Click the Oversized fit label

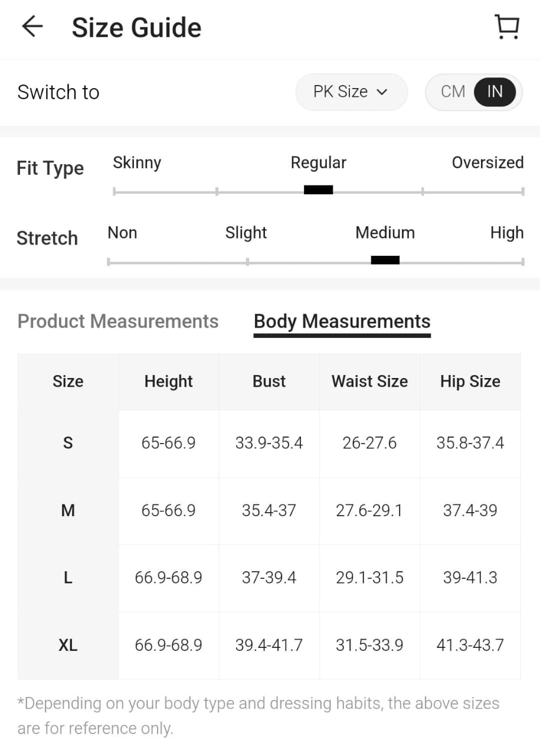[487, 162]
